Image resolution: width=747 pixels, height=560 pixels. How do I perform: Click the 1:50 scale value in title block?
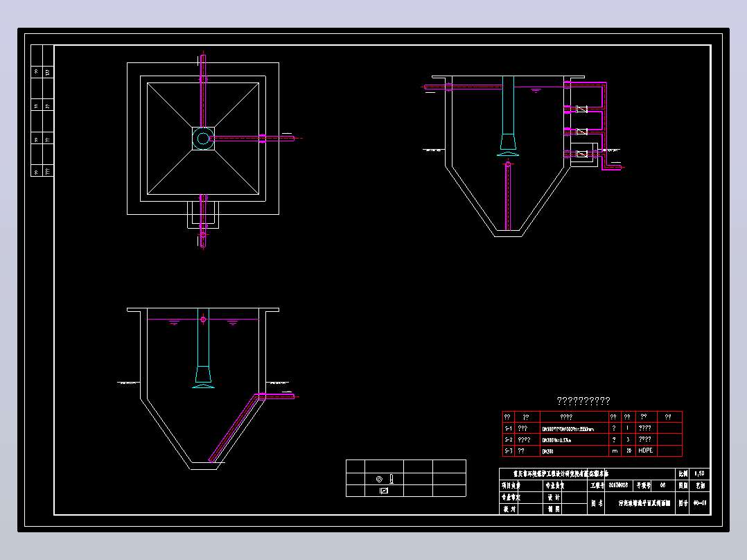[699, 474]
